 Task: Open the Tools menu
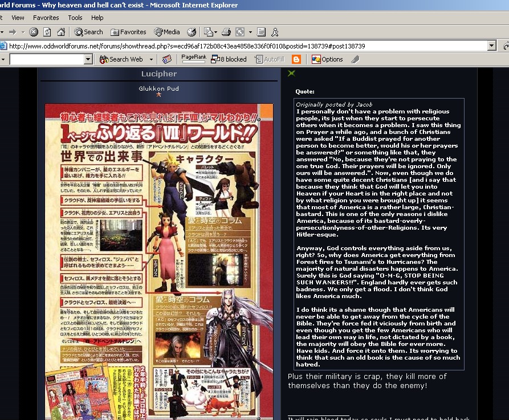tap(75, 18)
